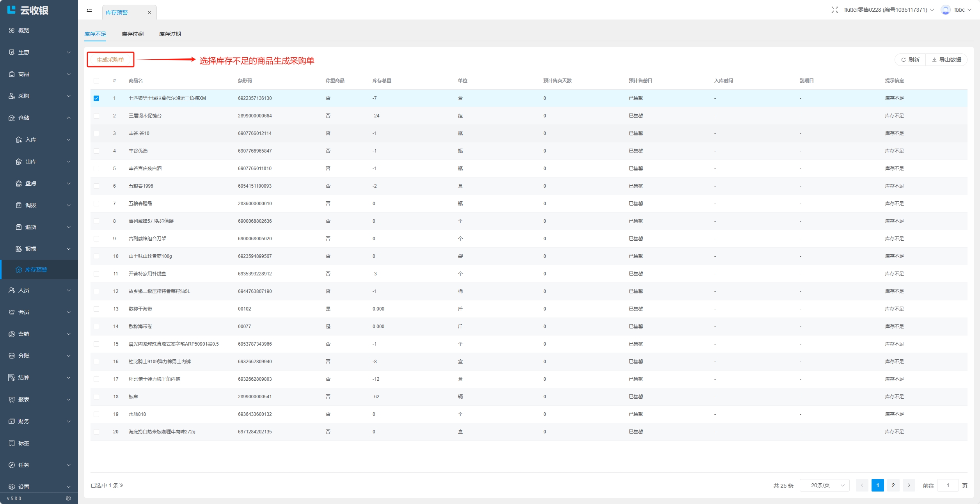Viewport: 980px width, 504px height.
Task: Open the store selector flutter零售0228 dropdown
Action: (x=888, y=10)
